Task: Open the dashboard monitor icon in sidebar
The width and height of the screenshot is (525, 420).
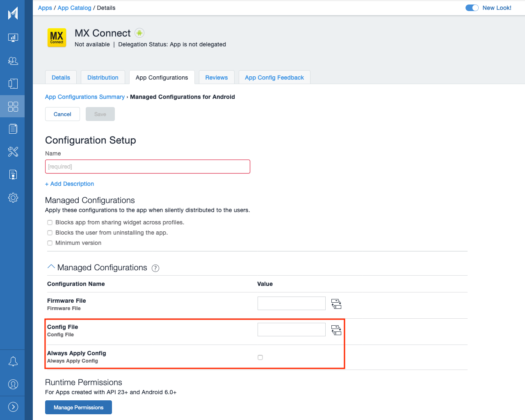Action: pyautogui.click(x=13, y=38)
